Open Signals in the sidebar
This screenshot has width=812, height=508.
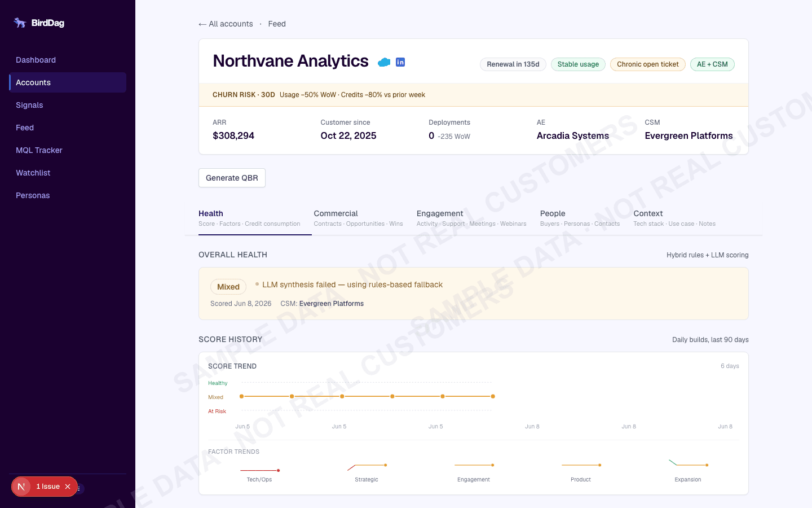click(x=68, y=105)
